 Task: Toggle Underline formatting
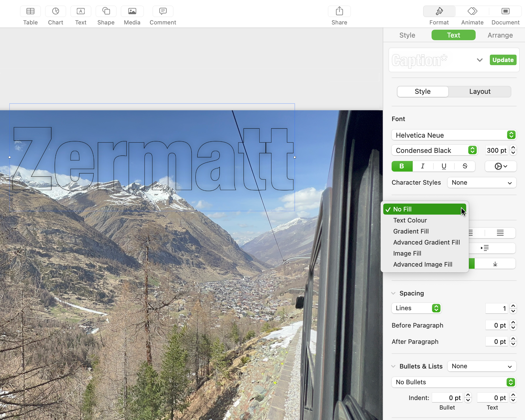click(x=444, y=166)
